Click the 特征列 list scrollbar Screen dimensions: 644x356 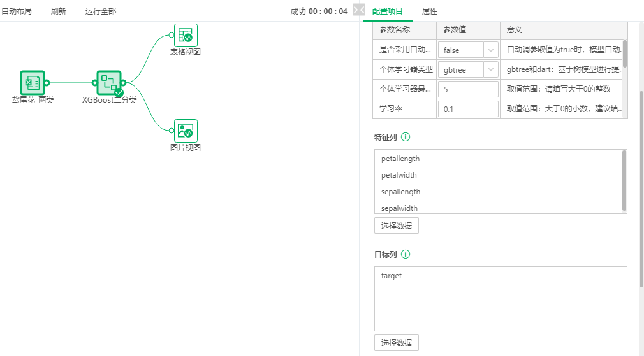[624, 180]
